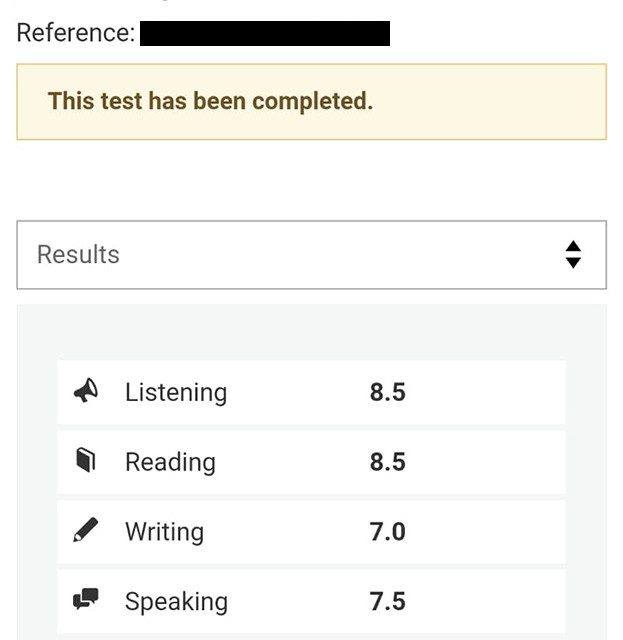Expand the Results dropdown using its arrows
The width and height of the screenshot is (623, 640).
pyautogui.click(x=573, y=254)
